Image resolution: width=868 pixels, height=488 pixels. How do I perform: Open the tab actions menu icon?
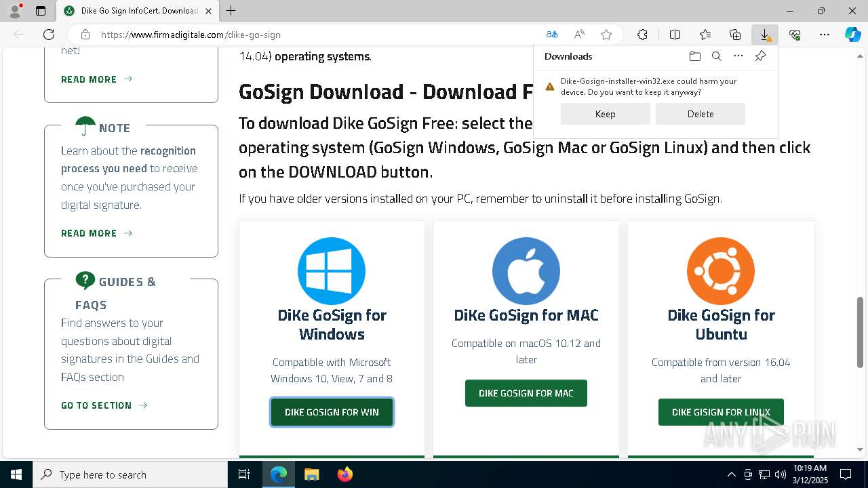point(41,11)
